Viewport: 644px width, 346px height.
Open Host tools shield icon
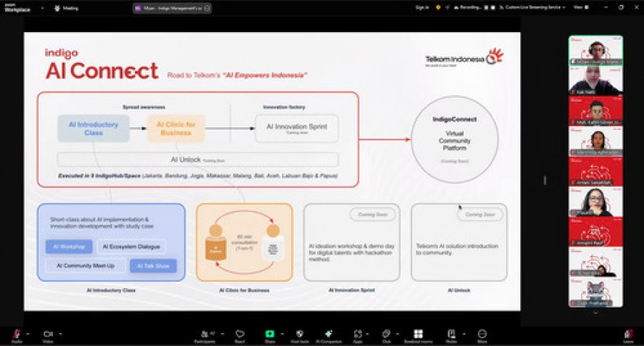coord(299,334)
